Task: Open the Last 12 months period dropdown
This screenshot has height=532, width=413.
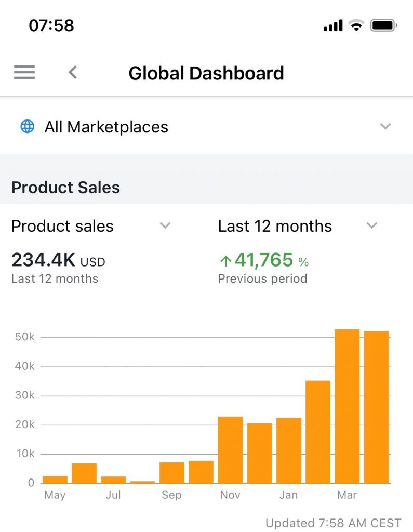Action: [x=371, y=225]
